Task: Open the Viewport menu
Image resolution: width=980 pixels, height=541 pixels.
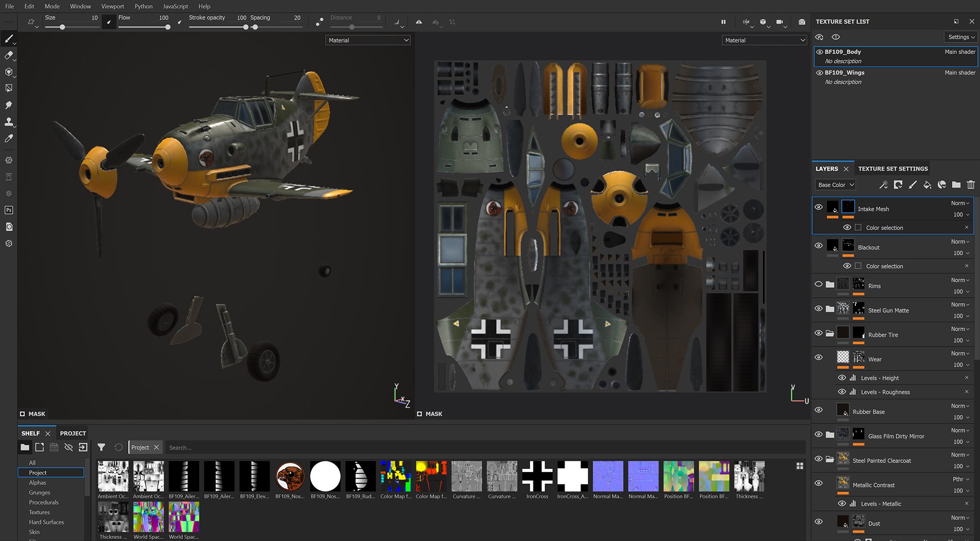Action: 112,6
